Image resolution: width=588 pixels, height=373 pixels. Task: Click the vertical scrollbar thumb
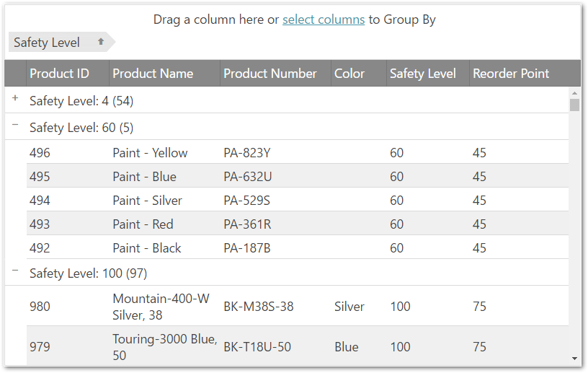574,105
